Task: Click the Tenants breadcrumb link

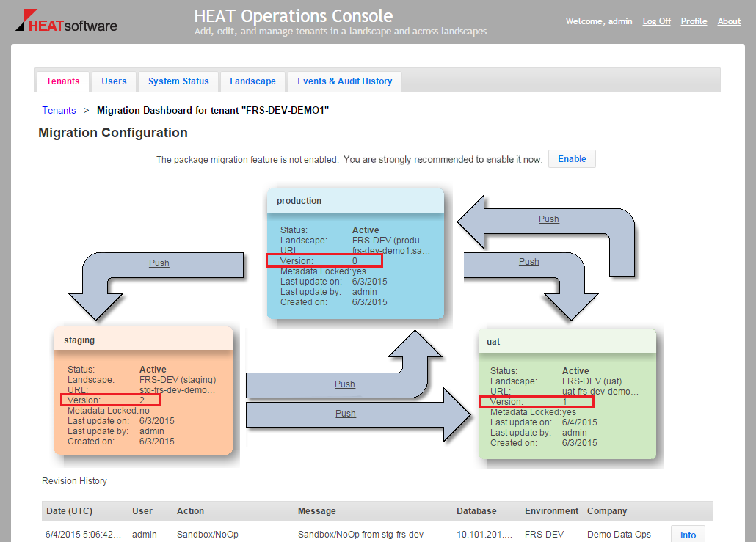Action: coord(59,110)
